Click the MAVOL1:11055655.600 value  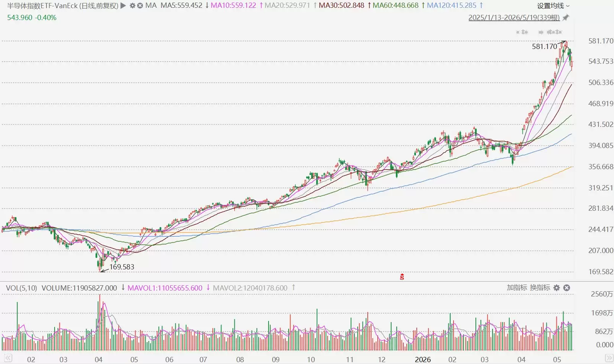[165, 288]
